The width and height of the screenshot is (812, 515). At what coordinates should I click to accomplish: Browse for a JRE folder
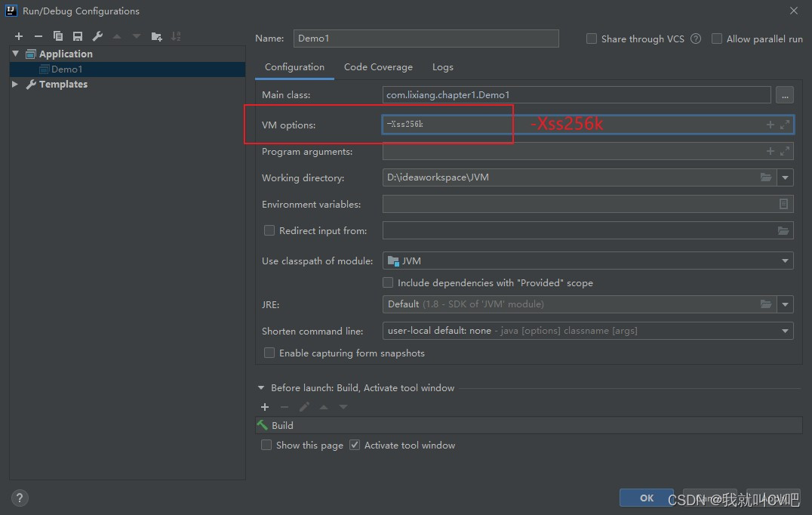[766, 304]
